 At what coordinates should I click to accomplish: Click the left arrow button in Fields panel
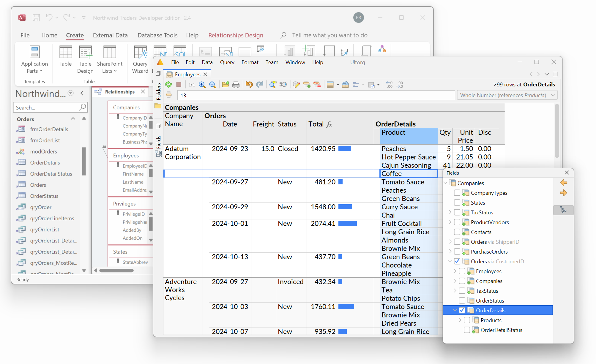click(563, 183)
